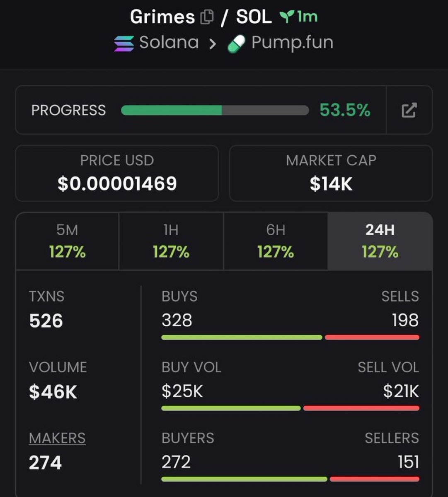448x497 pixels.
Task: Click the 53.5% progress percentage
Action: click(x=345, y=110)
